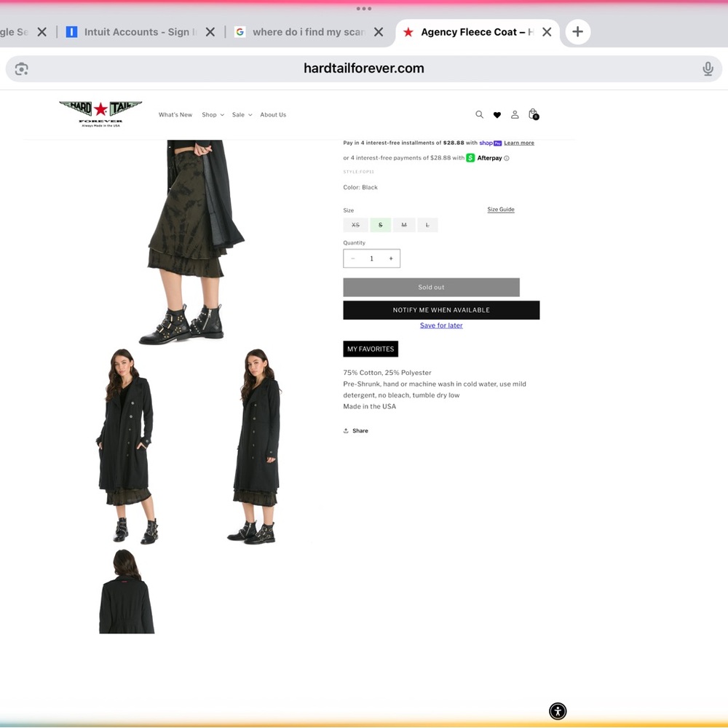
Task: Close the 'where do i find my scan' tab
Action: click(379, 31)
